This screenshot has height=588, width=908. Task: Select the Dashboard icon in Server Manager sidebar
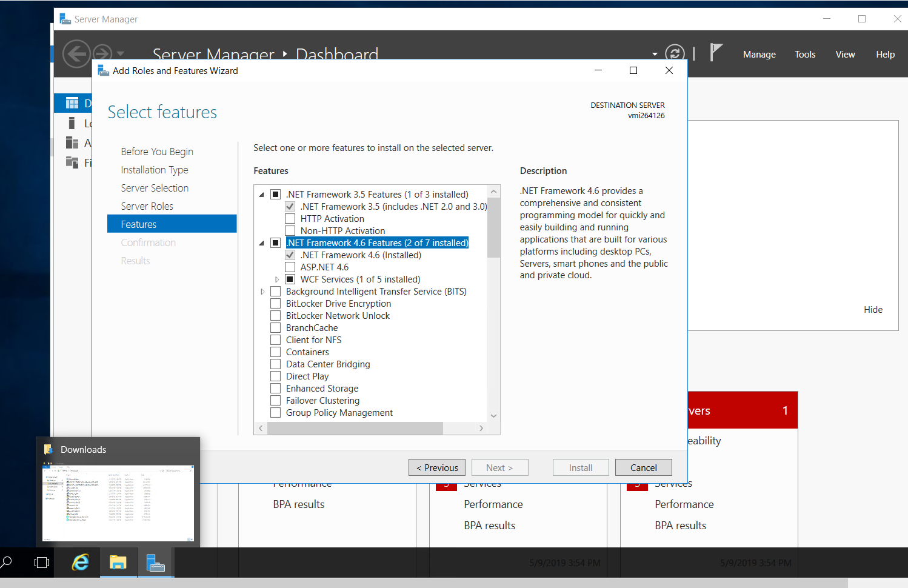coord(72,103)
